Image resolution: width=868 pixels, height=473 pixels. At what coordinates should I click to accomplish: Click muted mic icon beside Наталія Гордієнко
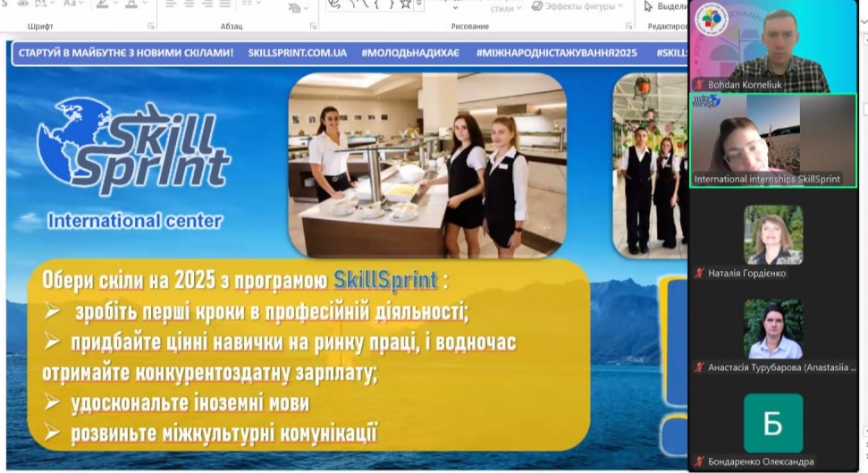[699, 273]
